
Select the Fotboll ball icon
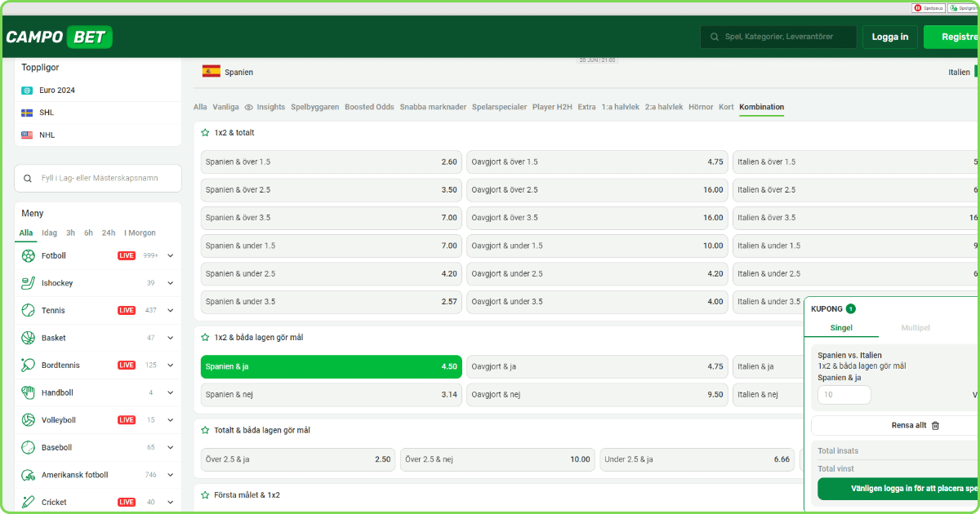click(x=29, y=255)
